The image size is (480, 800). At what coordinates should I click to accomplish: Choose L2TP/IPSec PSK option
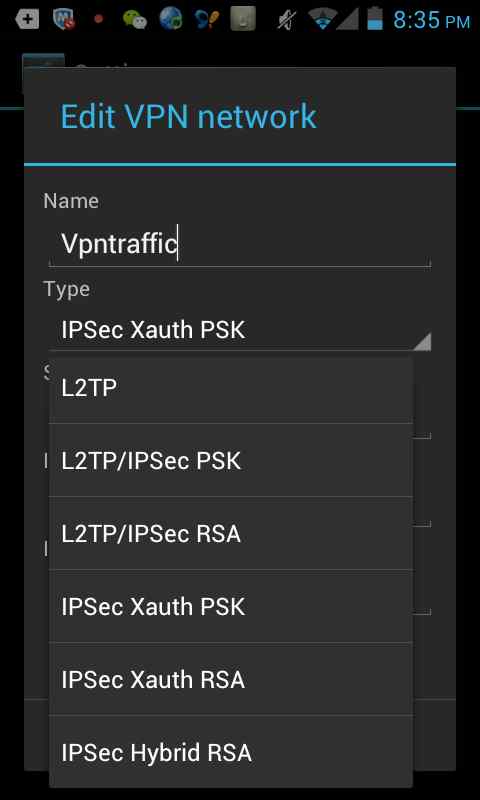coord(231,460)
